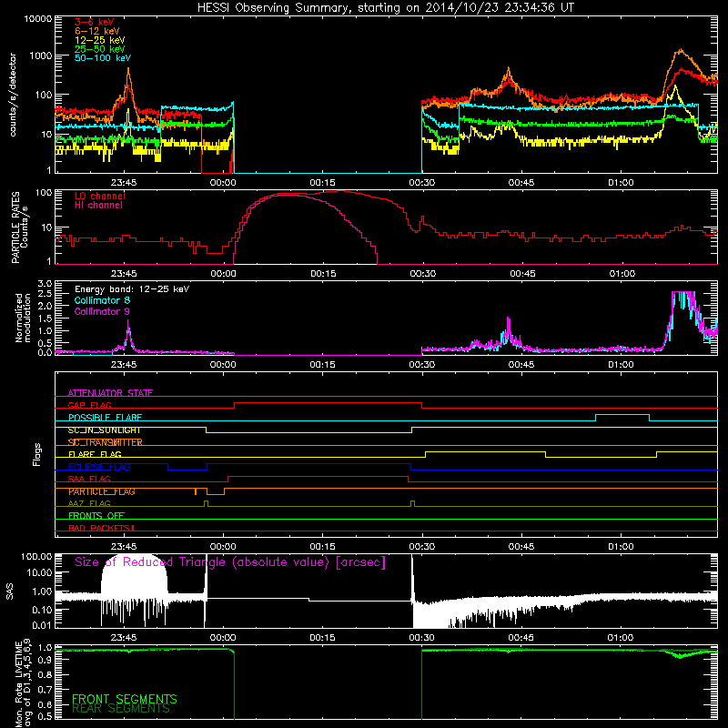Screen dimensions: 728x728
Task: Click the 00:15 time tick under count-rate plot
Action: click(322, 183)
